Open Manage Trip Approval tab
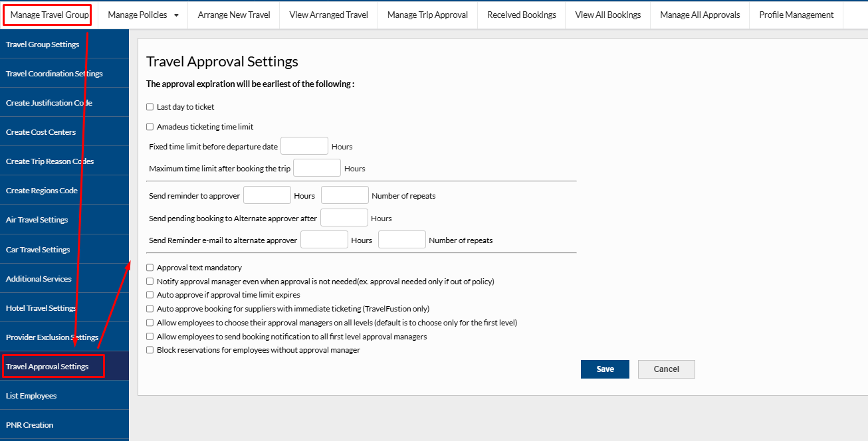868x441 pixels. pyautogui.click(x=427, y=15)
